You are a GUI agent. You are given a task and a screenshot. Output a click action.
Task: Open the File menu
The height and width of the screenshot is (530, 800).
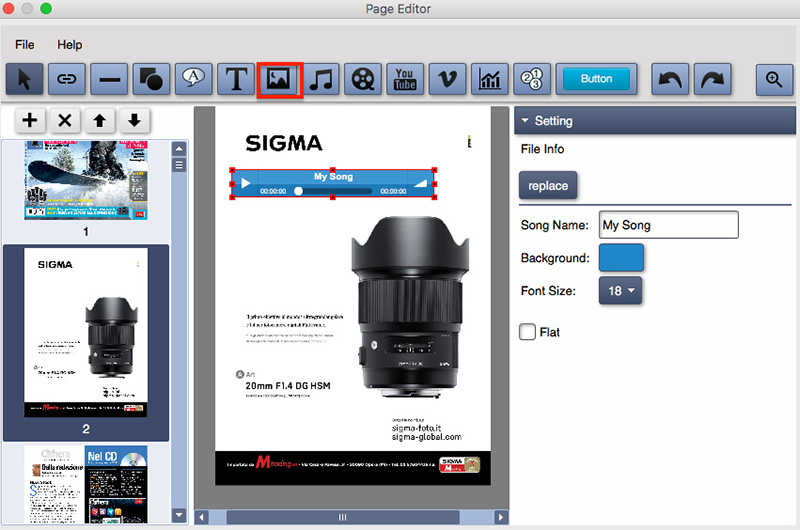point(24,45)
